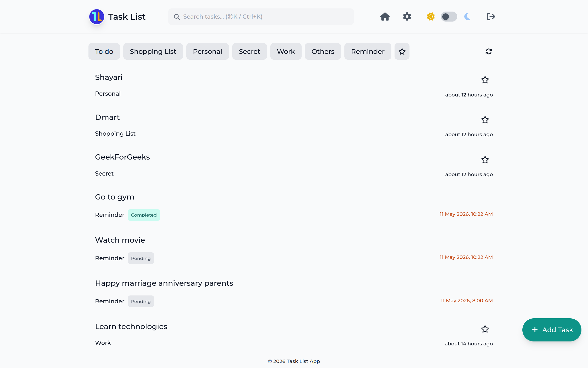The height and width of the screenshot is (368, 588).
Task: Open the Dmart task
Action: 107,117
